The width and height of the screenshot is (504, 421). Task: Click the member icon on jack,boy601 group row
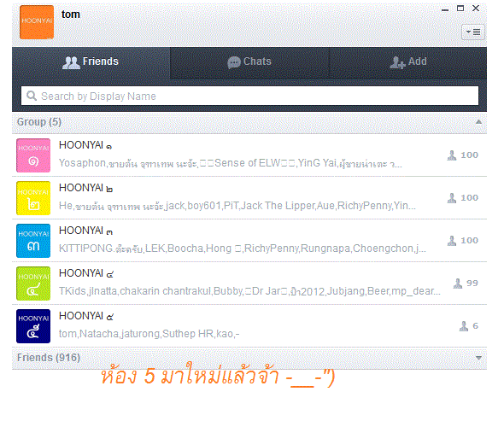click(x=452, y=198)
